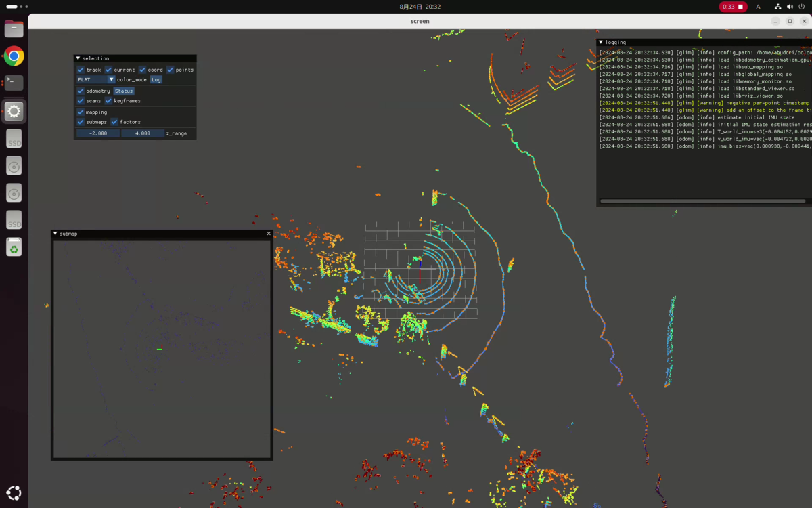
Task: Click the network status icon
Action: tap(777, 7)
